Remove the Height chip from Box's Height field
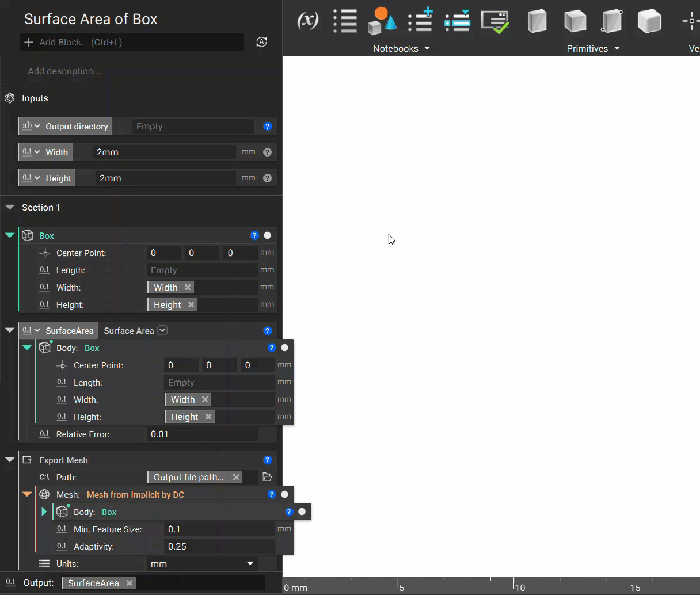The image size is (700, 595). [x=191, y=304]
